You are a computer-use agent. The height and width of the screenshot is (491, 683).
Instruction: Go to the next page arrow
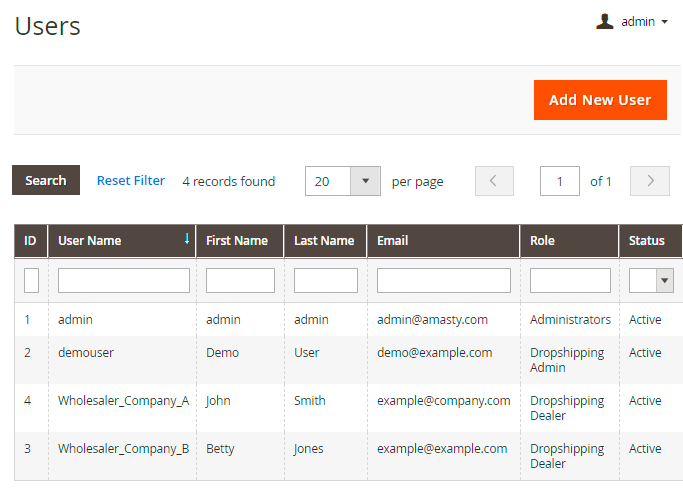(650, 181)
